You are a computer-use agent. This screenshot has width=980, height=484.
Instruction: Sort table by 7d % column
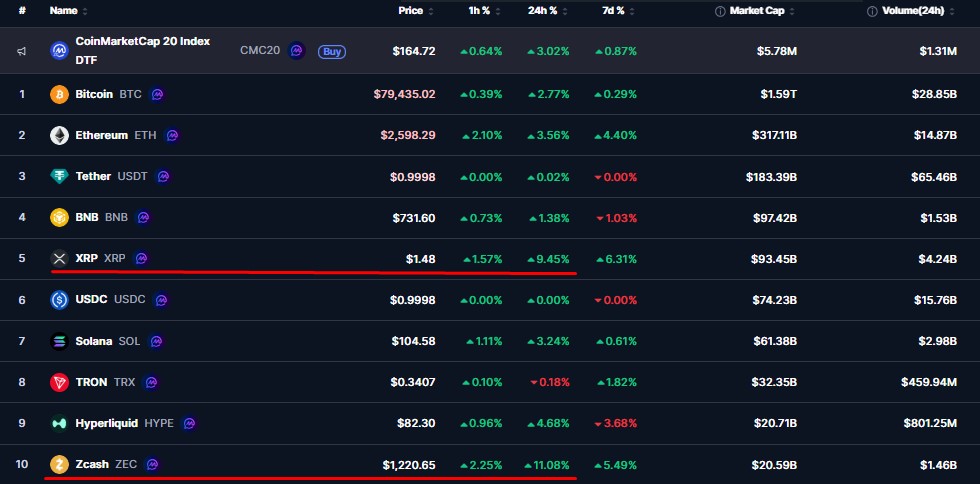[617, 11]
